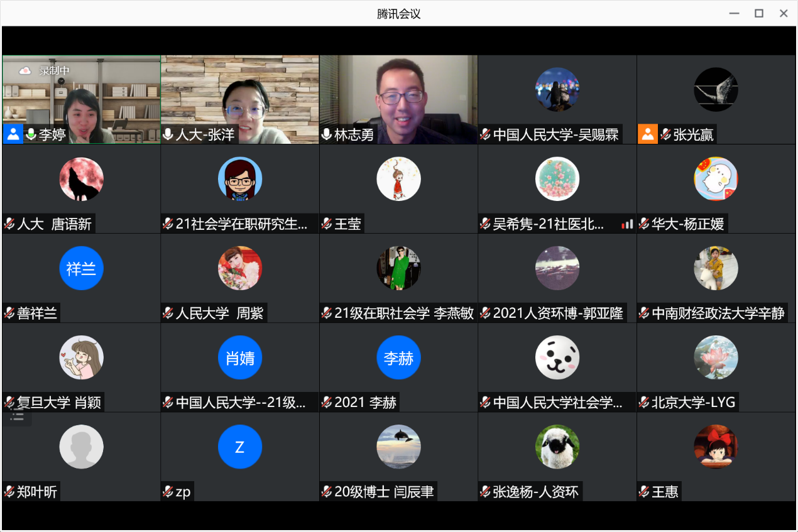
Task: Toggle the microphone icon for 人大-张洋
Action: tap(168, 134)
